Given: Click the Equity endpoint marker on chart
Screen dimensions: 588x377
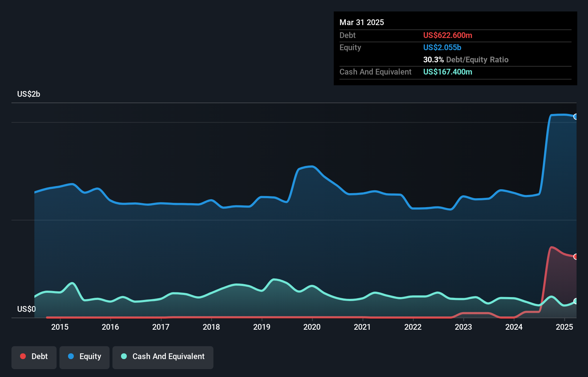Looking at the screenshot, I should tap(576, 116).
